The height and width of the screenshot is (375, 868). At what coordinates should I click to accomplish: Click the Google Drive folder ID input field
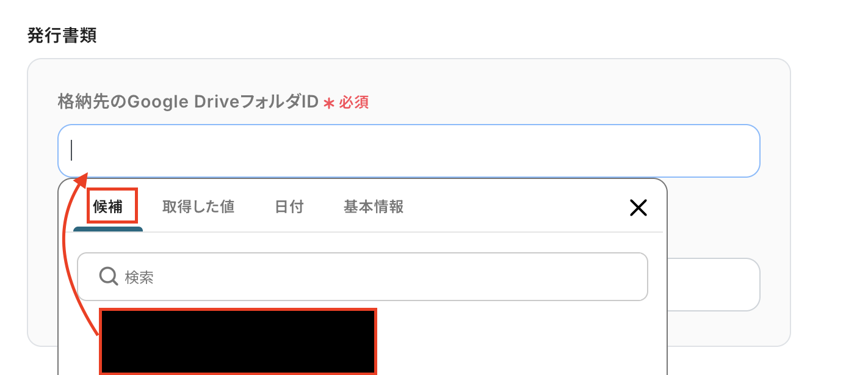click(x=409, y=151)
